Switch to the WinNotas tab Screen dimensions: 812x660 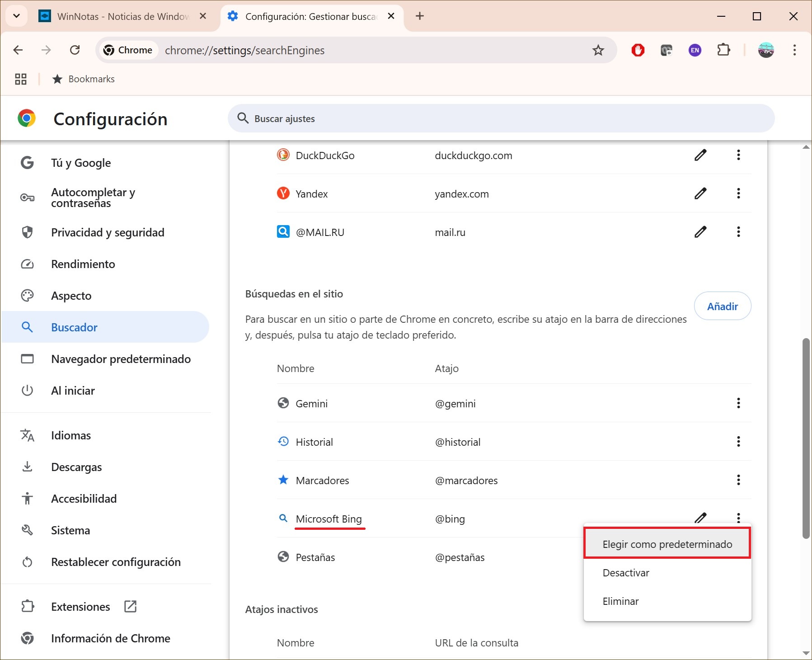click(x=122, y=16)
